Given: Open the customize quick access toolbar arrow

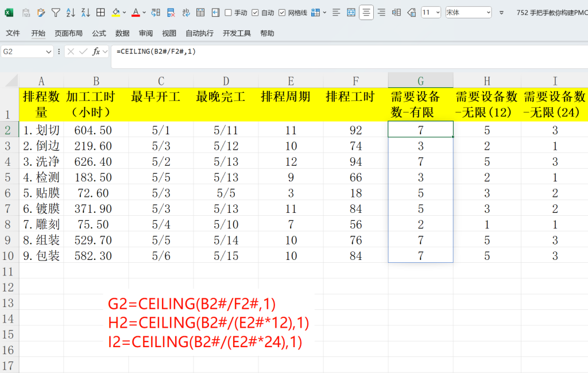Looking at the screenshot, I should coord(501,13).
